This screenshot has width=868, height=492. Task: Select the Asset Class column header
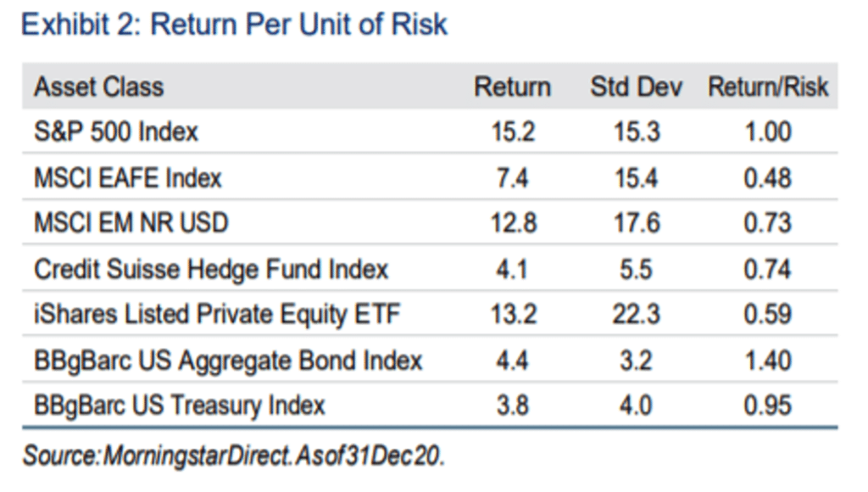click(99, 87)
